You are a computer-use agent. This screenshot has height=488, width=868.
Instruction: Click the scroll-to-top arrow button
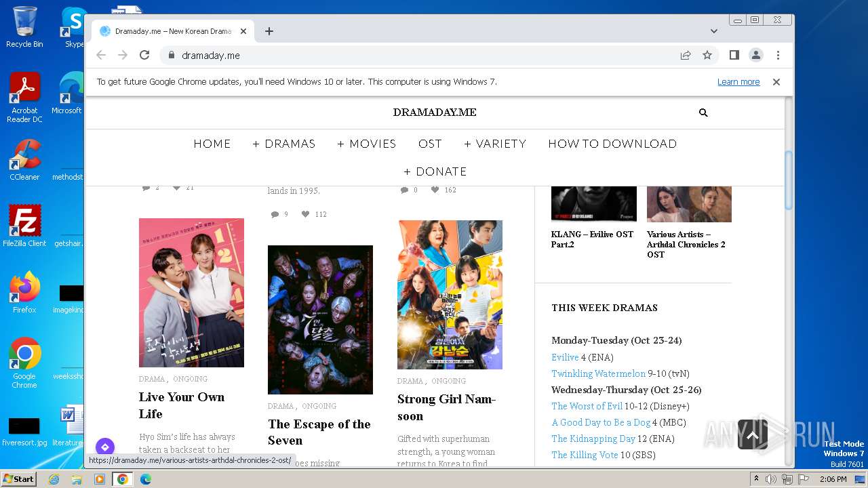pos(753,436)
